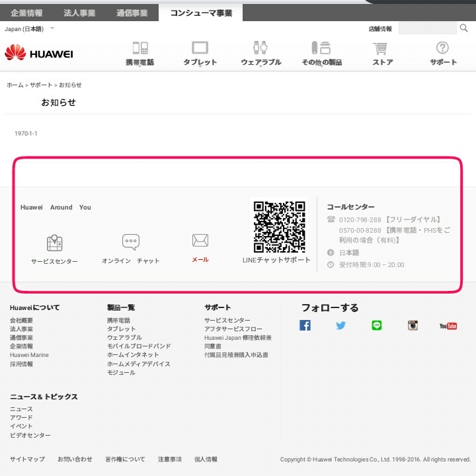
Task: Open 注意事項 link
Action: tap(170, 459)
